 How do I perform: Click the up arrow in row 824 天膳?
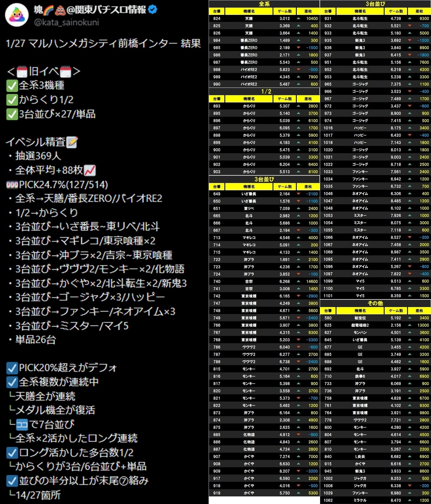(299, 18)
